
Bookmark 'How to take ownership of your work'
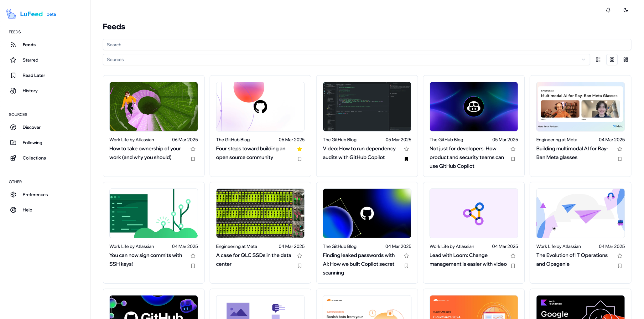click(193, 159)
